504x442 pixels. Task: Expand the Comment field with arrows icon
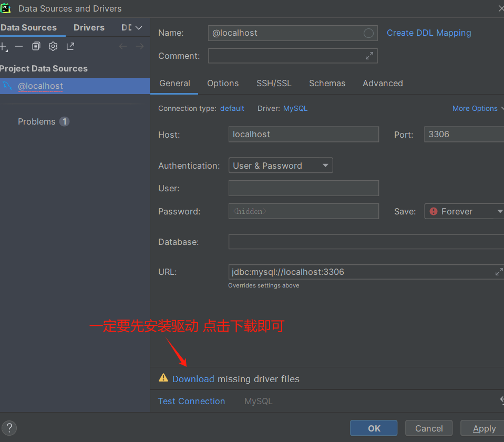[x=369, y=56]
